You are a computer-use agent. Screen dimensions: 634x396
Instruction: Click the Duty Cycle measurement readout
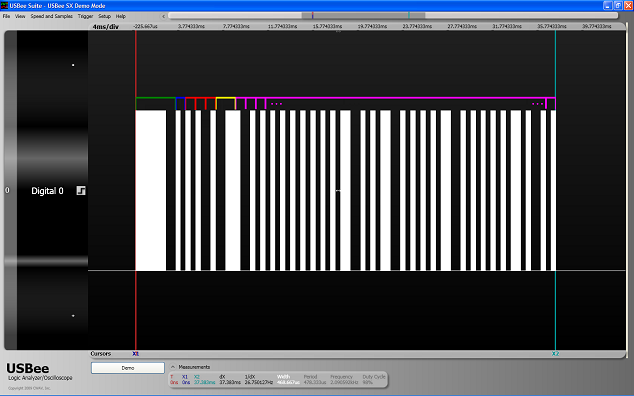click(x=374, y=379)
